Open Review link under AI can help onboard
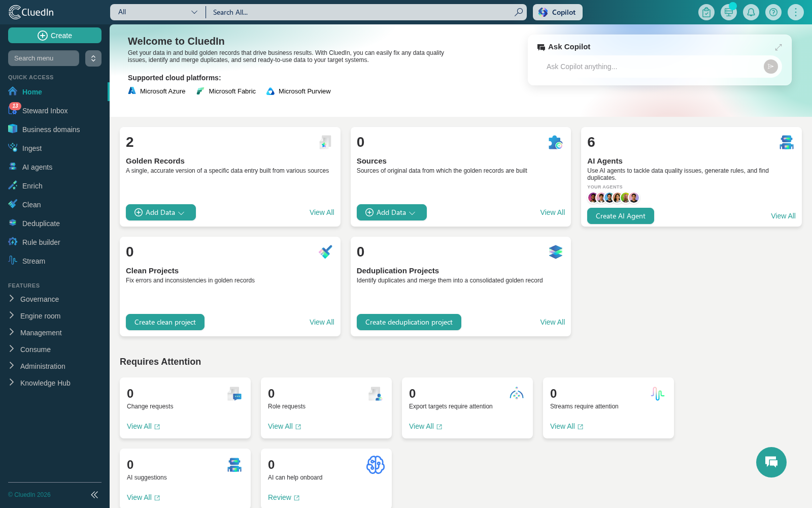812x508 pixels. coord(284,498)
